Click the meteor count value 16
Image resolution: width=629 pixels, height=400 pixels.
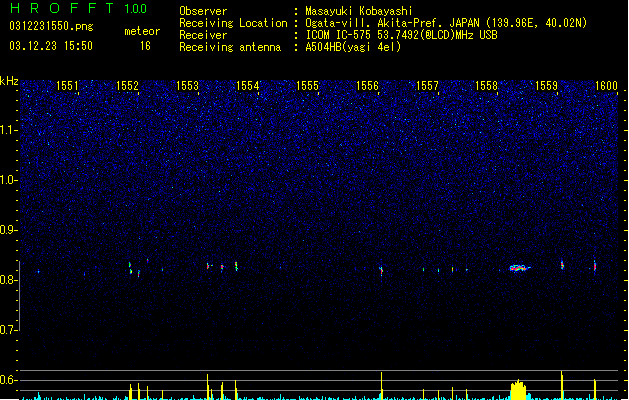click(145, 46)
